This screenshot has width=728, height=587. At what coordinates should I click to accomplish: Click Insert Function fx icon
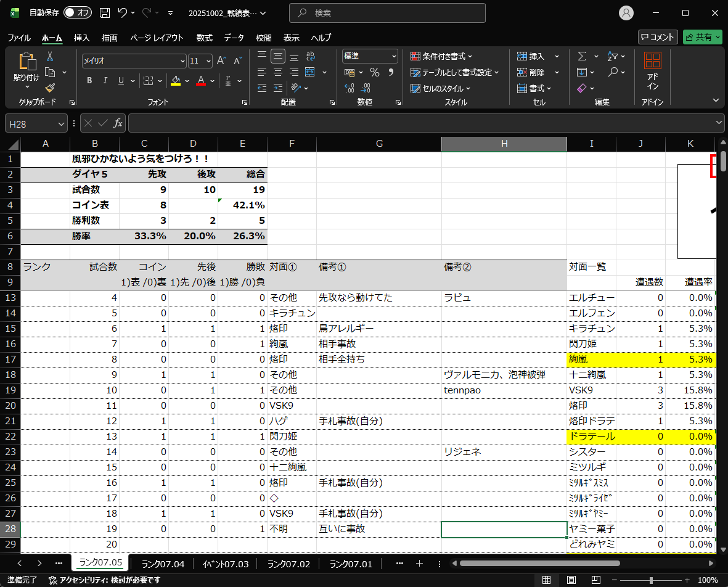tap(118, 123)
